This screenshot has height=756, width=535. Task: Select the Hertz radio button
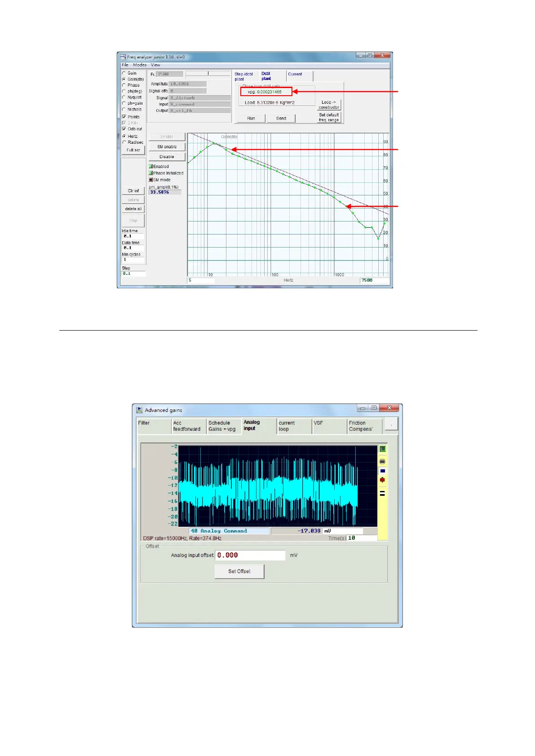(x=124, y=136)
